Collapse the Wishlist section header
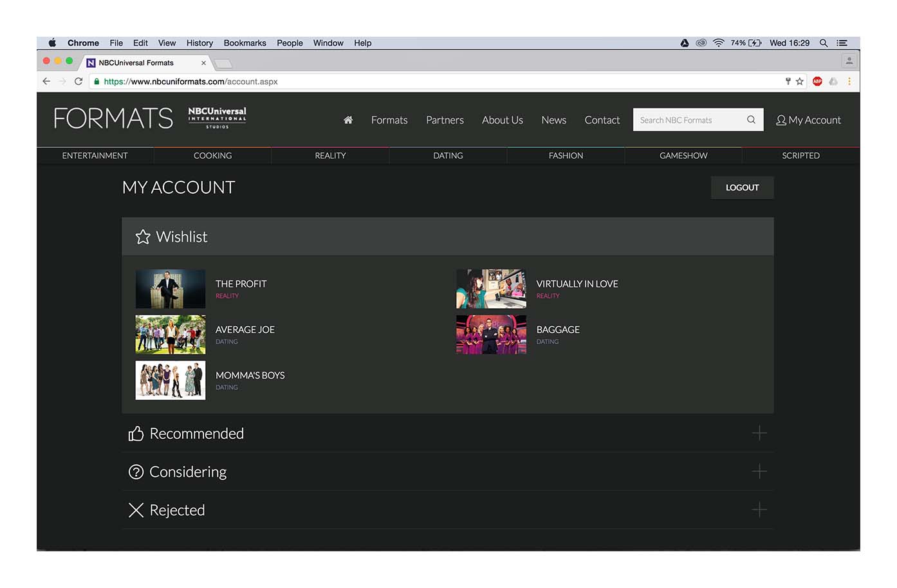 [x=448, y=237]
